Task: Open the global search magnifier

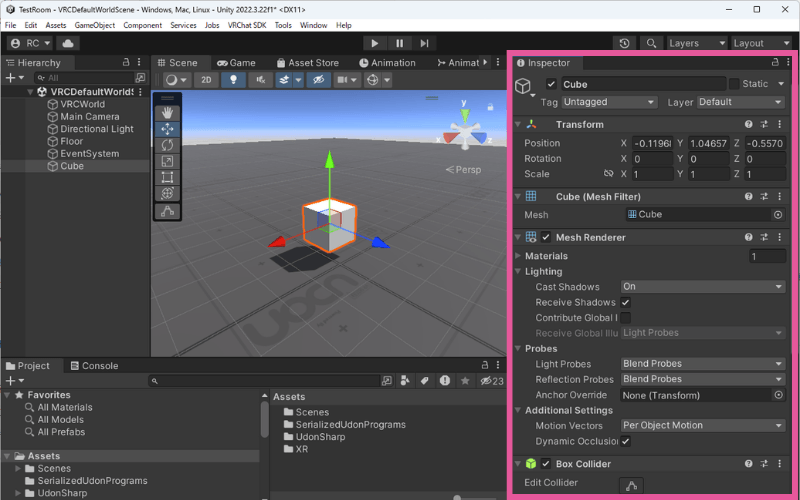Action: 651,43
